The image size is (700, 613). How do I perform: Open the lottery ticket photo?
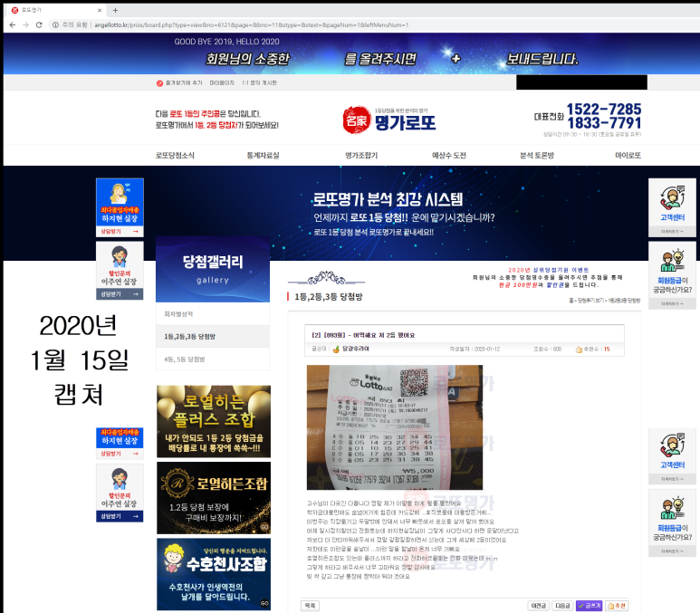(395, 427)
